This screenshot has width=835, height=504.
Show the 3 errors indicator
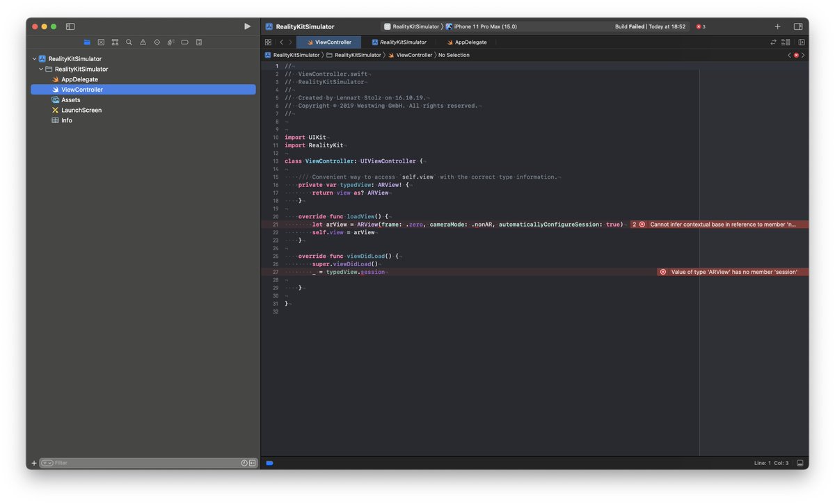tap(701, 26)
